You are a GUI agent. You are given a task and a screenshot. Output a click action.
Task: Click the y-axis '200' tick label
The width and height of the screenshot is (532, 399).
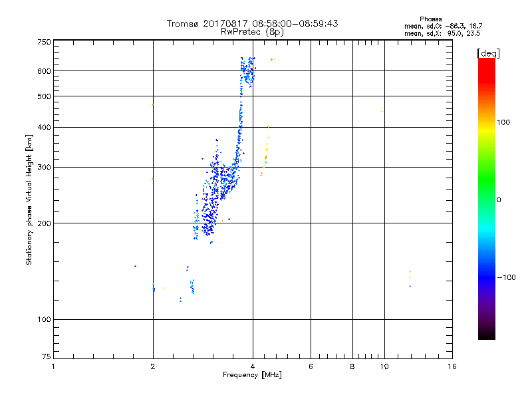click(x=45, y=223)
